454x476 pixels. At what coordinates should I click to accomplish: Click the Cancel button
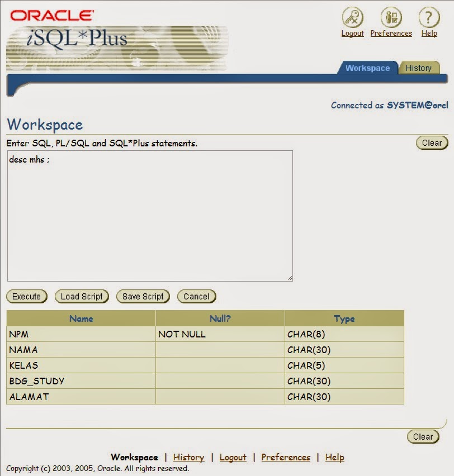click(x=197, y=296)
